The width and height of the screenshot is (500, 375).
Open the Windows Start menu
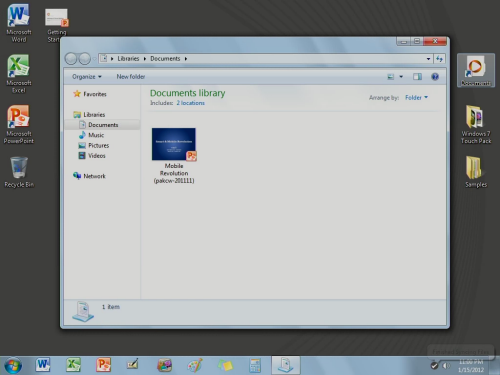(13, 366)
